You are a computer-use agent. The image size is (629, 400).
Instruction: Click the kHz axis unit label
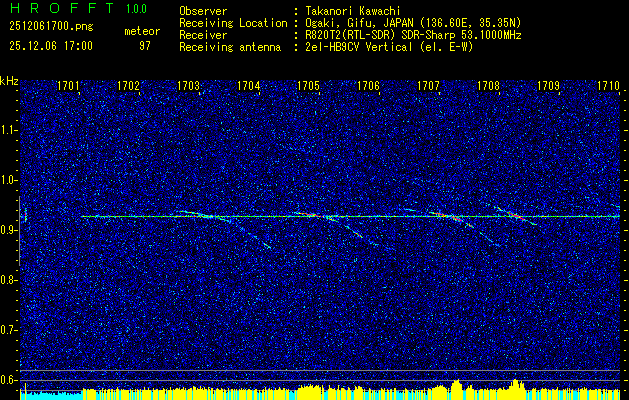click(x=9, y=81)
